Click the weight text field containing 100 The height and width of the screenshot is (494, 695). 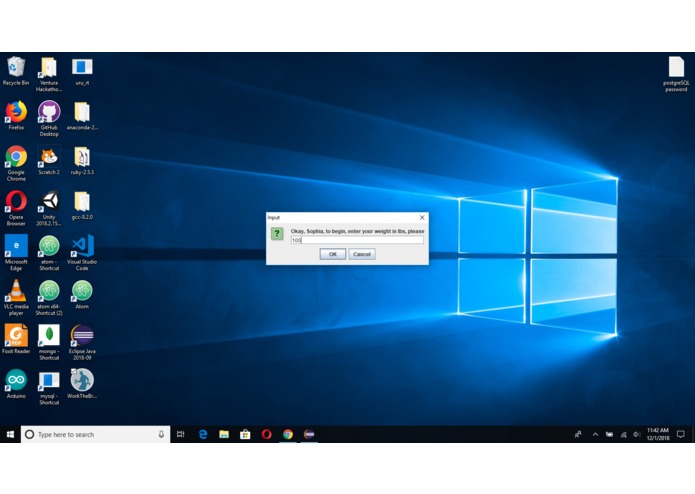357,240
